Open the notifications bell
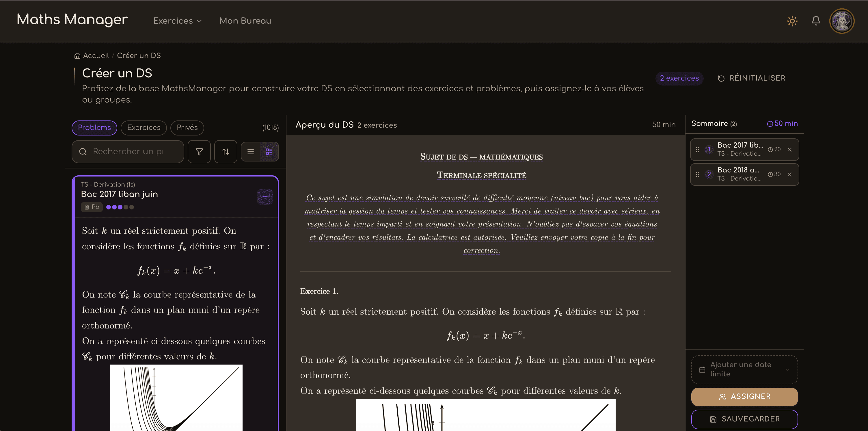The height and width of the screenshot is (431, 868). coord(815,21)
